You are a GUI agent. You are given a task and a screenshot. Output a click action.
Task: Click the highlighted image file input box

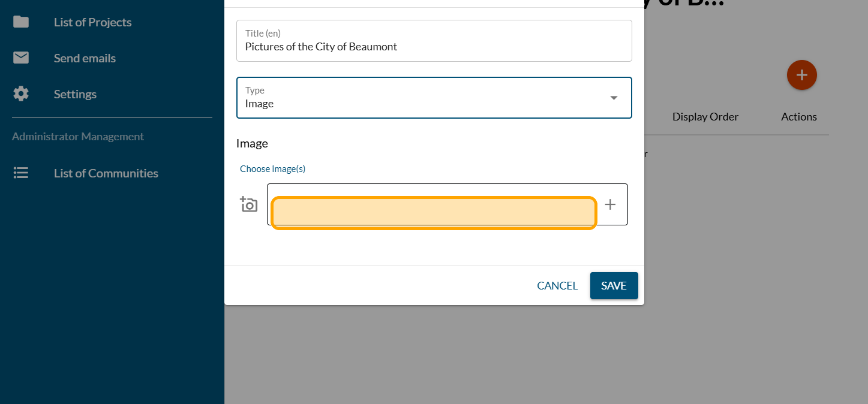[x=434, y=213]
